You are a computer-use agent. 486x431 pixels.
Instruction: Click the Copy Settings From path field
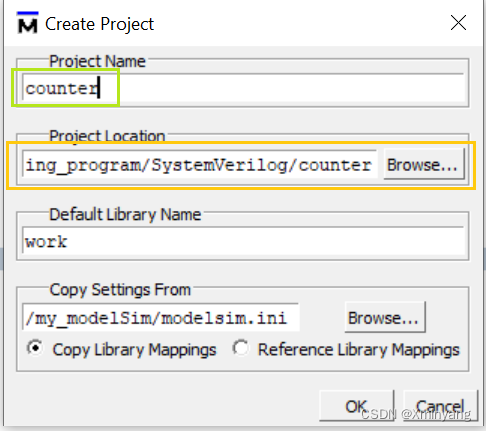[161, 318]
